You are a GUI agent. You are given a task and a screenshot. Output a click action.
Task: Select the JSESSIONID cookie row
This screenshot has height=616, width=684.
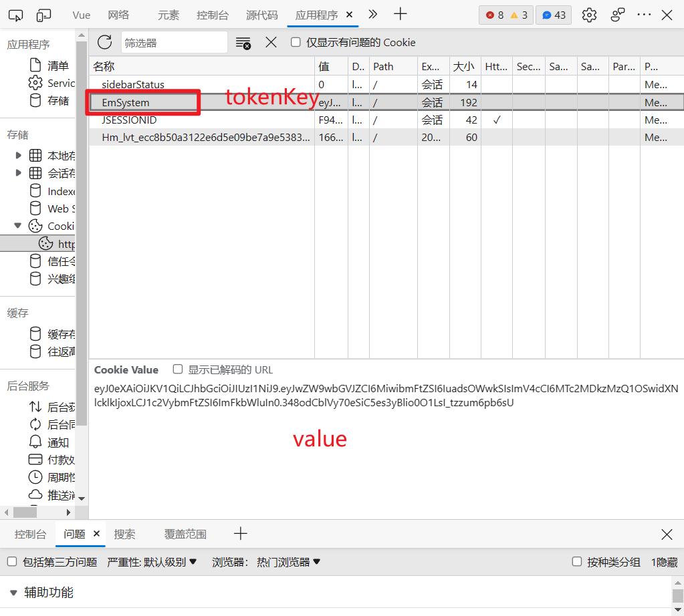tap(386, 120)
